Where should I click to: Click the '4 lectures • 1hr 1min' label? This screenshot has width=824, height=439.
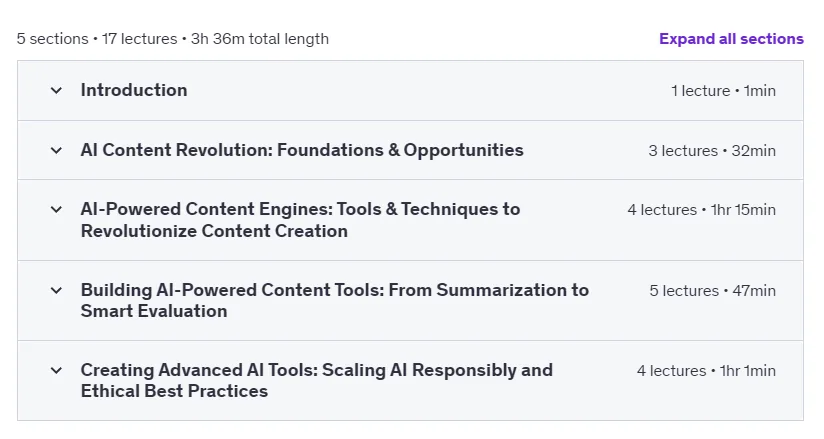[x=706, y=371]
